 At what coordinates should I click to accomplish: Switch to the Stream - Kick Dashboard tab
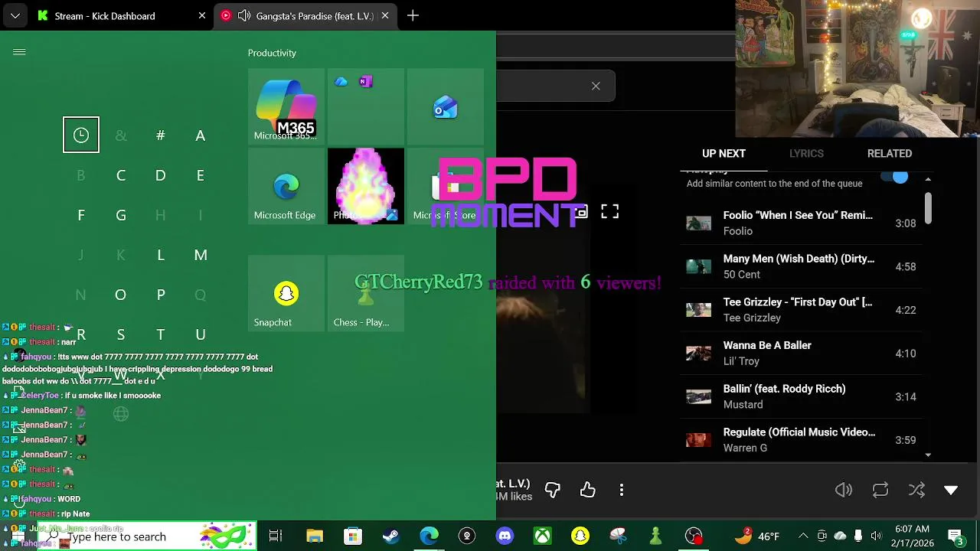(122, 15)
